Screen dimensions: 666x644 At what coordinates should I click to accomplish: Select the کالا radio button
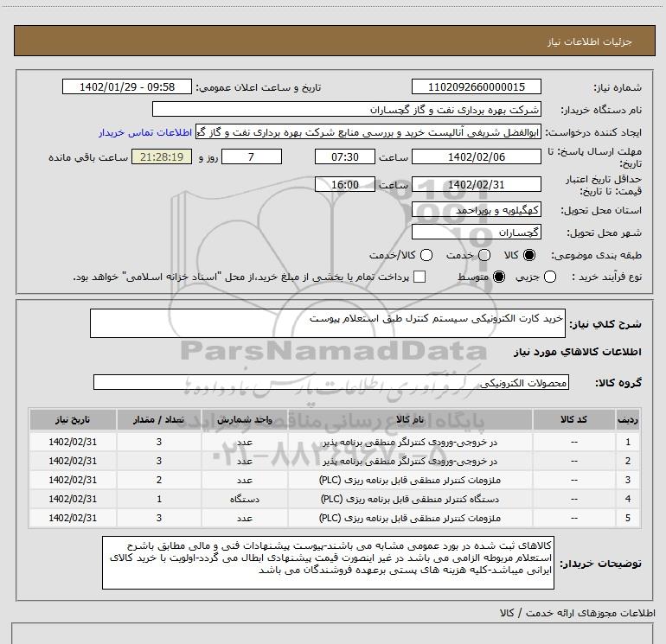tap(529, 255)
